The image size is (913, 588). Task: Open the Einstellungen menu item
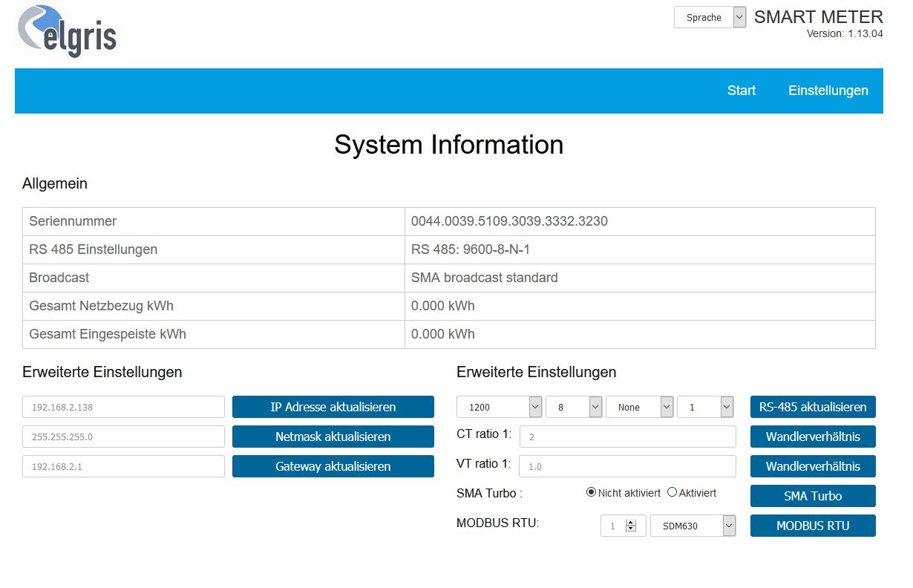click(x=828, y=91)
